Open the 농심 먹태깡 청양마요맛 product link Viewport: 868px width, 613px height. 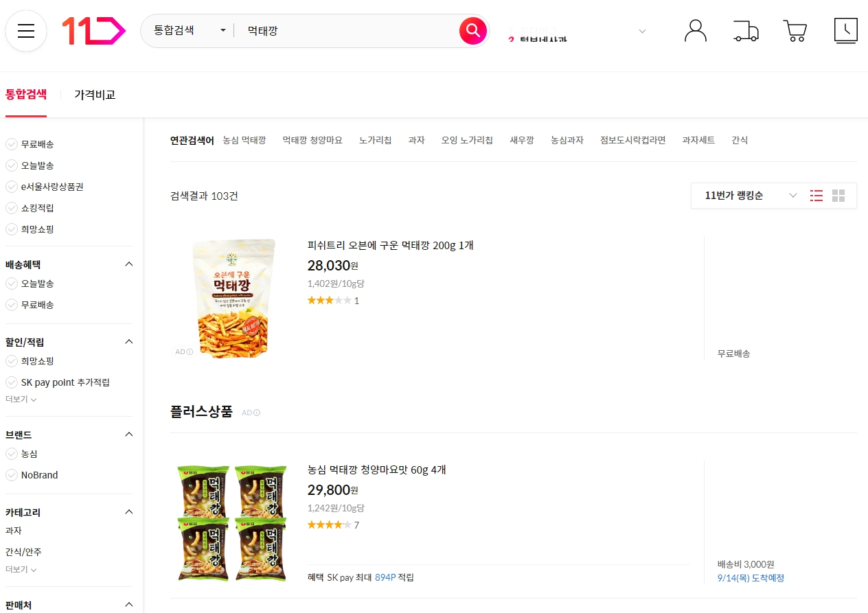pyautogui.click(x=377, y=470)
